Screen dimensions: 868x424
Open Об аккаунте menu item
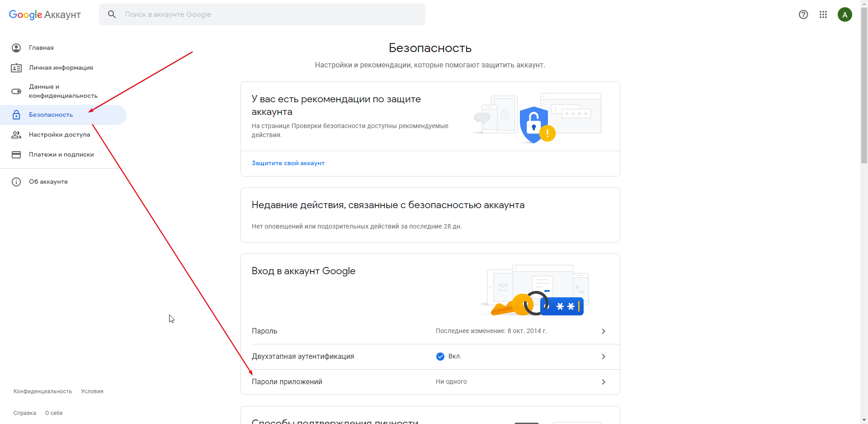63,181
